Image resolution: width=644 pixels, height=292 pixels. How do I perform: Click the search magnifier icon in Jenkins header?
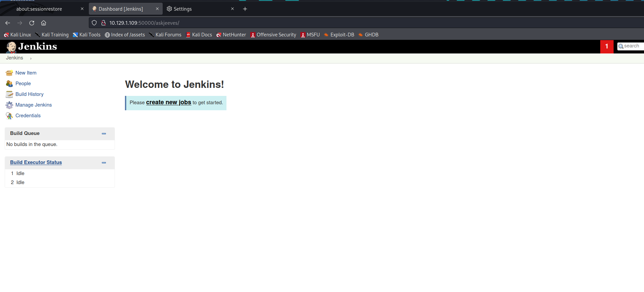click(x=621, y=46)
